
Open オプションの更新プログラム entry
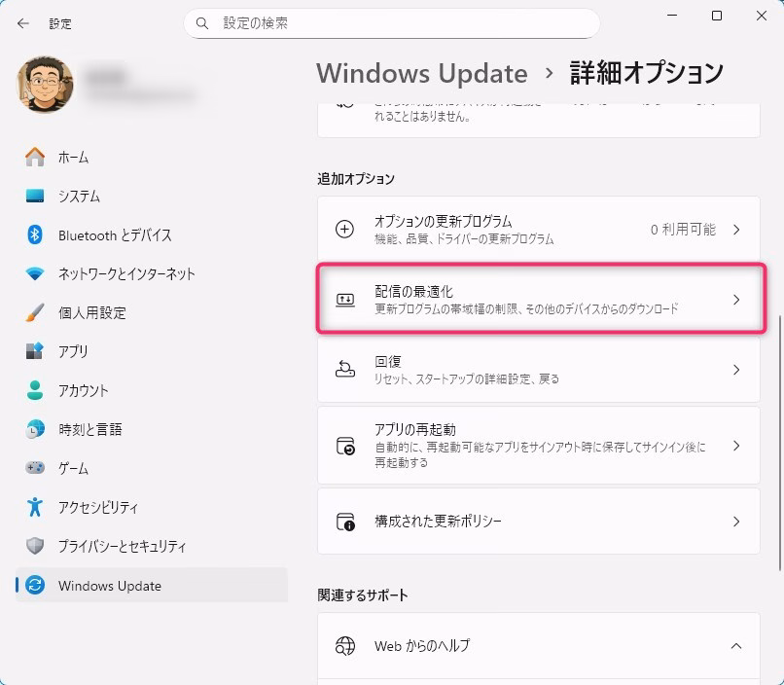click(x=538, y=230)
